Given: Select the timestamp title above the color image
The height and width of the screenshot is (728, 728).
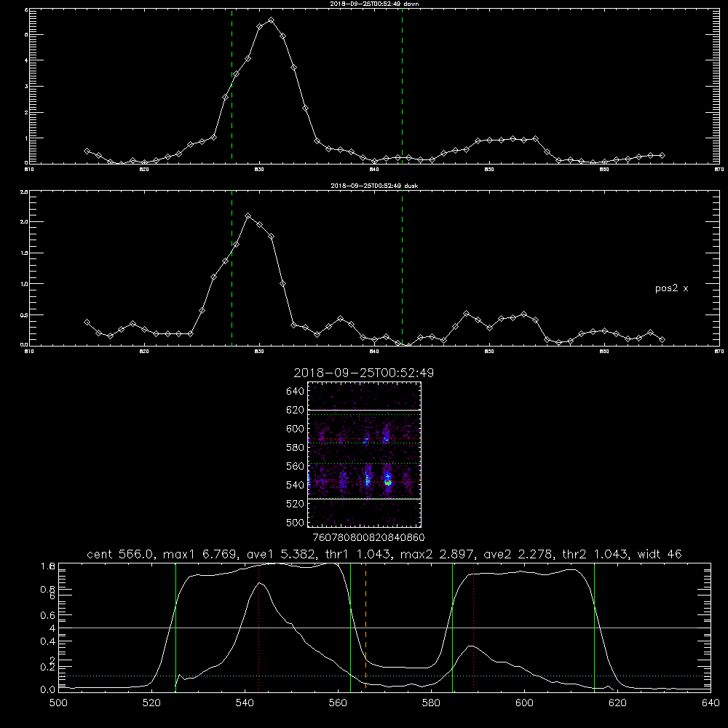Looking at the screenshot, I should [x=364, y=373].
